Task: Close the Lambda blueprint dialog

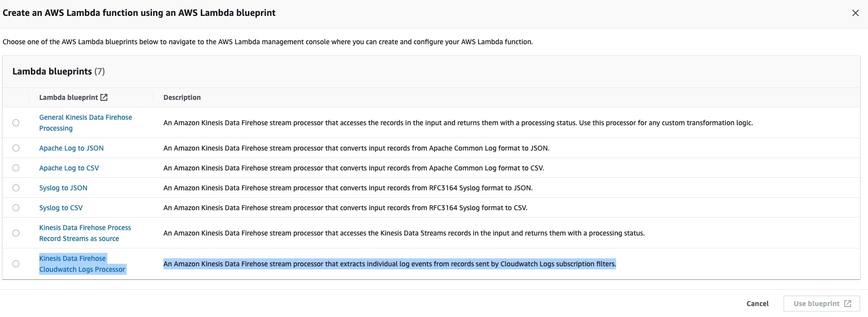Action: pos(855,13)
